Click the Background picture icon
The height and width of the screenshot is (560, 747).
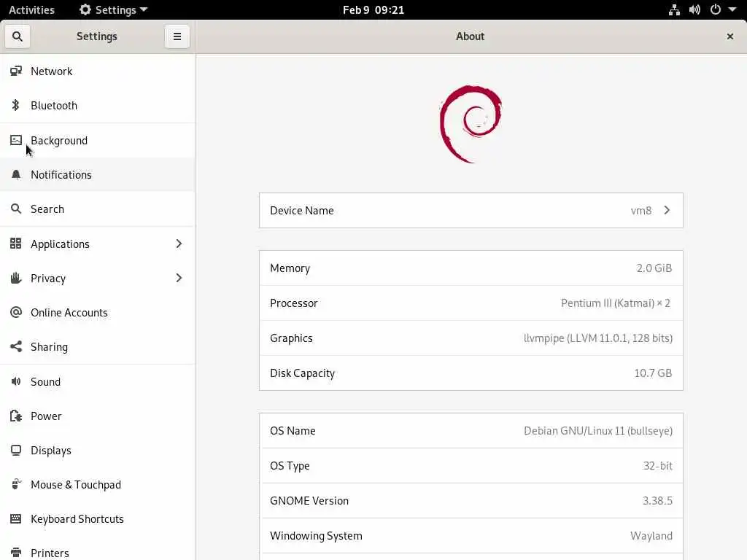click(x=16, y=140)
